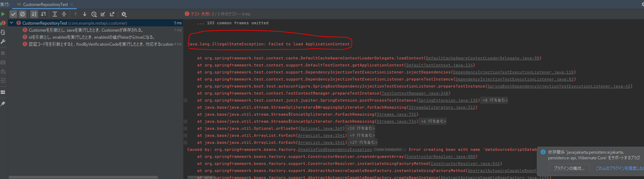Click the test tree horizontal scrollbar

tap(83, 177)
